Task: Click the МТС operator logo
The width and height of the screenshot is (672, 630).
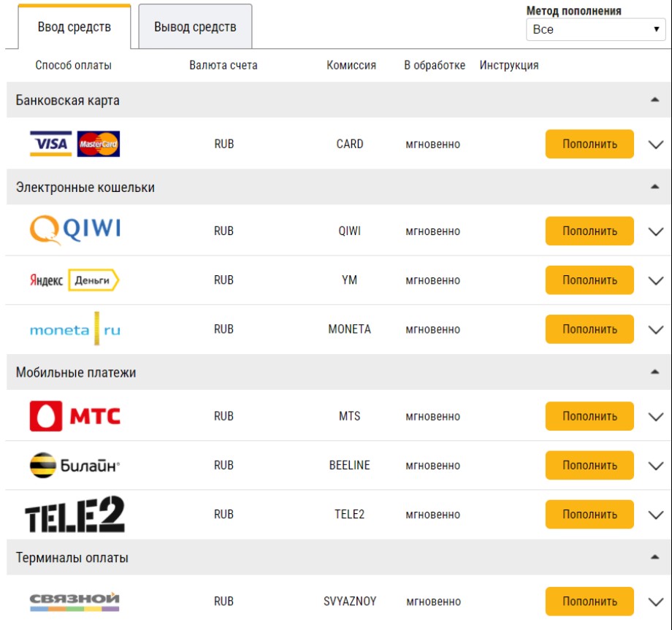Action: 75,416
